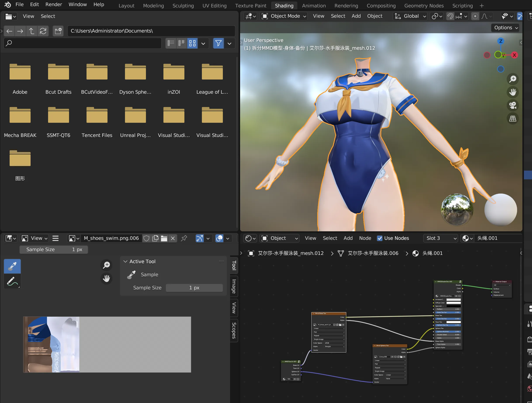Open the pivot point dropdown
This screenshot has height=403, width=532.
[x=437, y=16]
